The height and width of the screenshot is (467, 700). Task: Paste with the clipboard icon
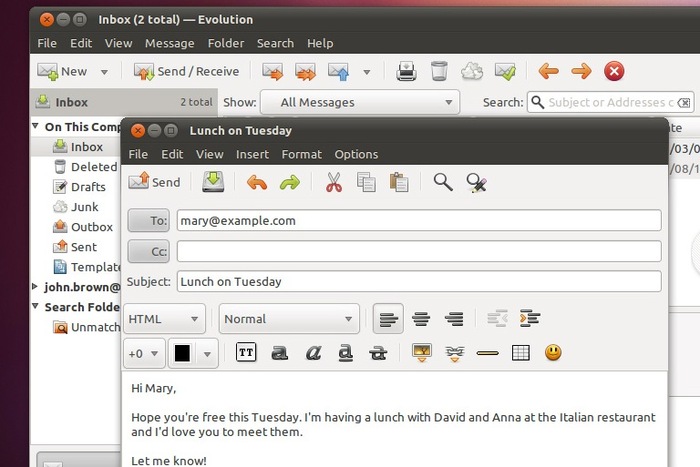[x=399, y=182]
